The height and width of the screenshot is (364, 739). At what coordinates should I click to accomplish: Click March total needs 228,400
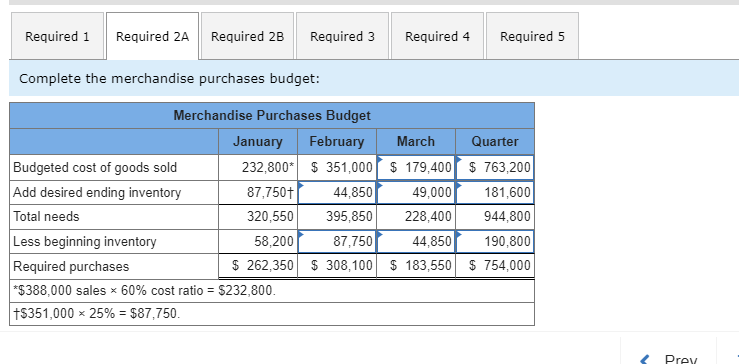pyautogui.click(x=416, y=217)
